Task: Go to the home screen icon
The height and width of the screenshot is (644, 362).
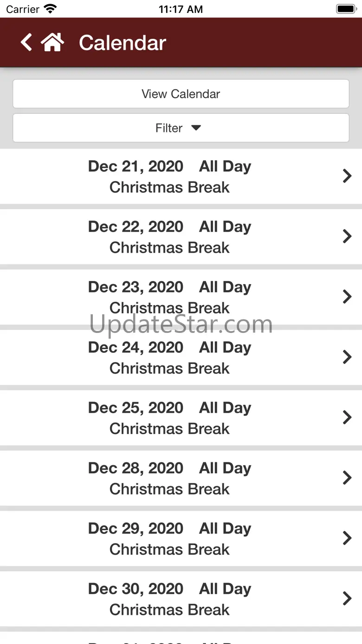Action: point(52,42)
